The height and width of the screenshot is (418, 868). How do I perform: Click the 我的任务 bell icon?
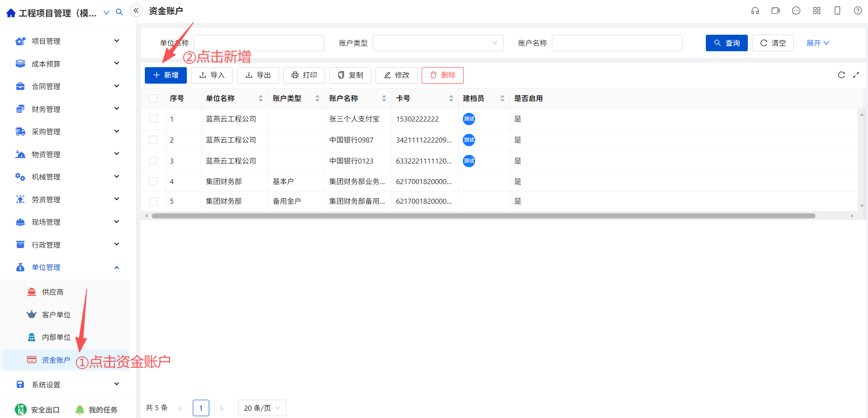pyautogui.click(x=80, y=409)
